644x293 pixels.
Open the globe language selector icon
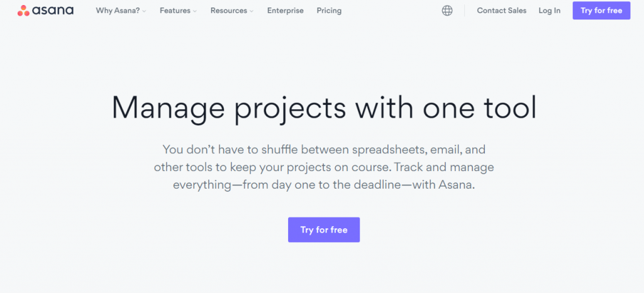click(447, 11)
